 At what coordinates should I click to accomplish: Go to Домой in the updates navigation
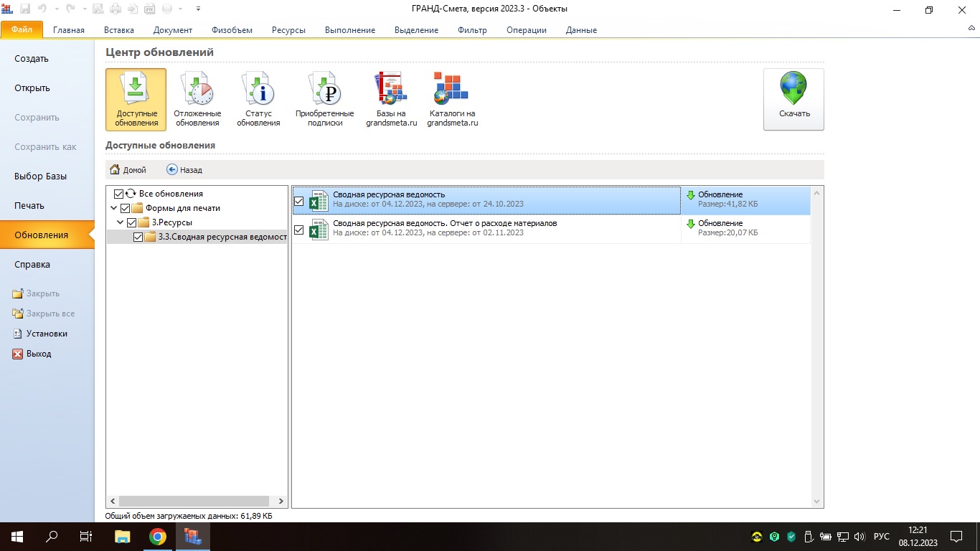click(128, 170)
